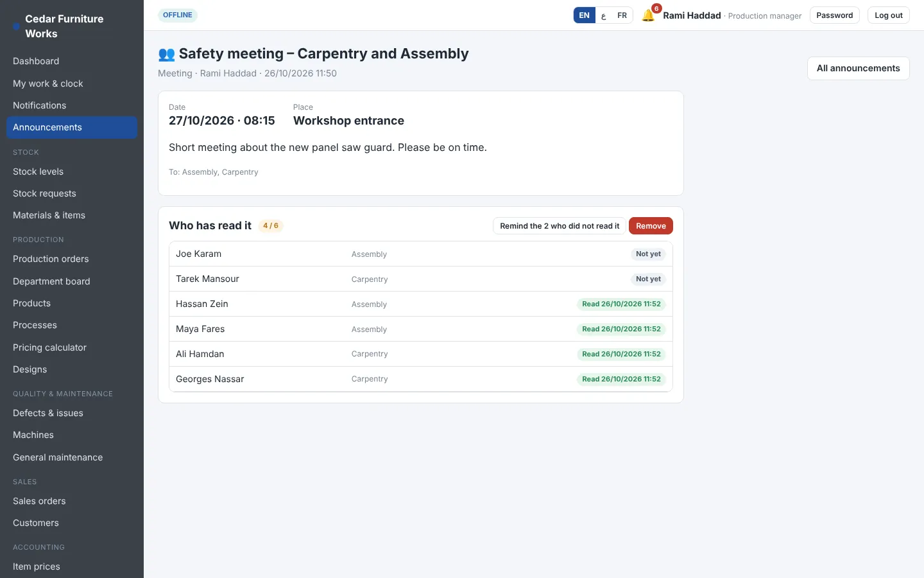Open Products page
924x578 pixels.
point(72,303)
